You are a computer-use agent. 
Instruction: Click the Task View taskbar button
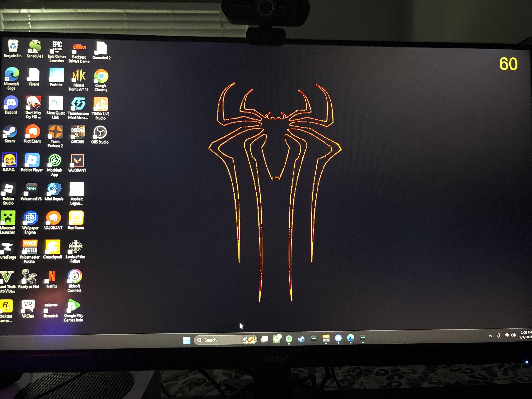264,339
